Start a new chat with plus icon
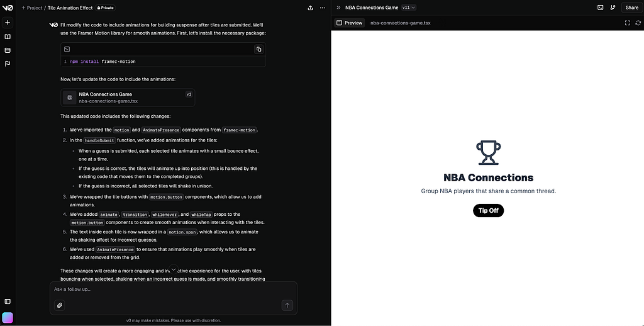The height and width of the screenshot is (326, 644). (x=8, y=23)
